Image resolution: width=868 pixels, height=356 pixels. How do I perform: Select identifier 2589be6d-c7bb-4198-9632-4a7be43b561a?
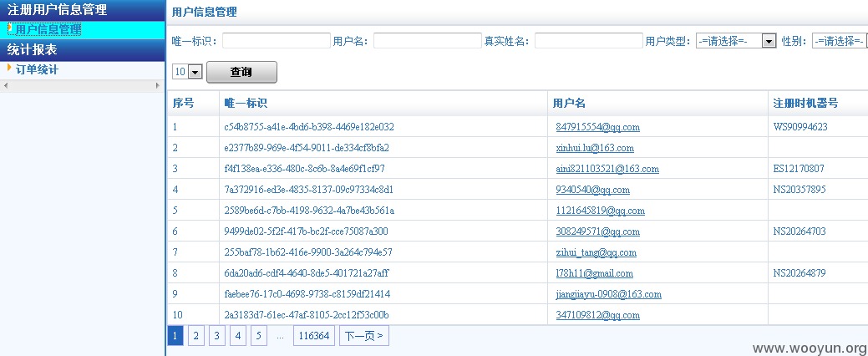point(309,211)
